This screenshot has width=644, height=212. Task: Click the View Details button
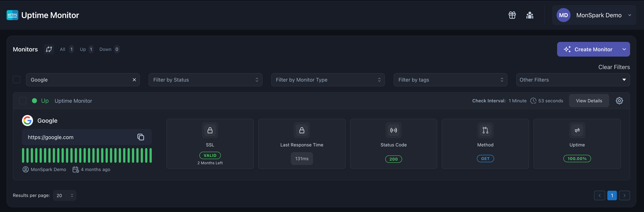pos(589,100)
